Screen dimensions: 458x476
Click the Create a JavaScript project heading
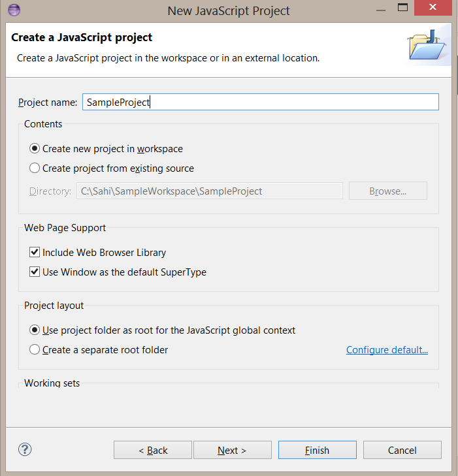click(82, 37)
